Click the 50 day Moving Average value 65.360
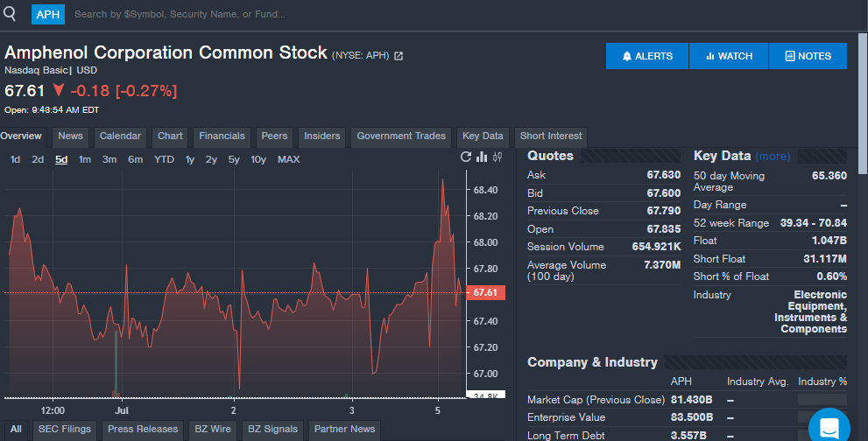 829,175
